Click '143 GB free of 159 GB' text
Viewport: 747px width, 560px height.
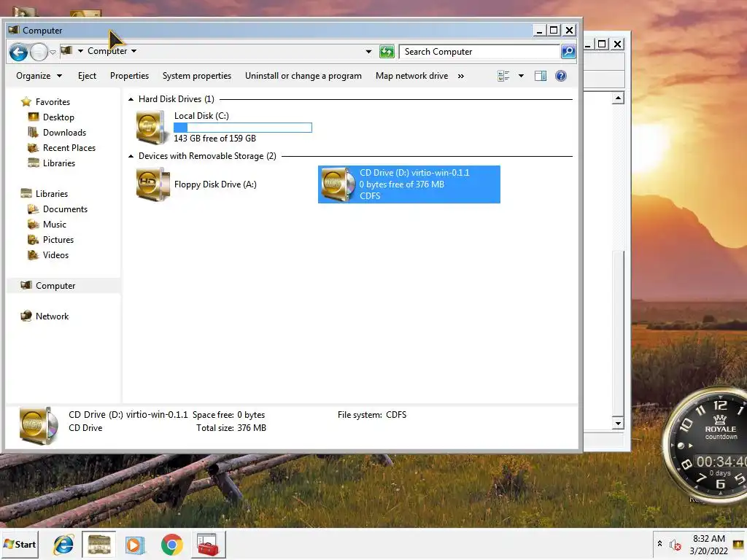pyautogui.click(x=215, y=139)
